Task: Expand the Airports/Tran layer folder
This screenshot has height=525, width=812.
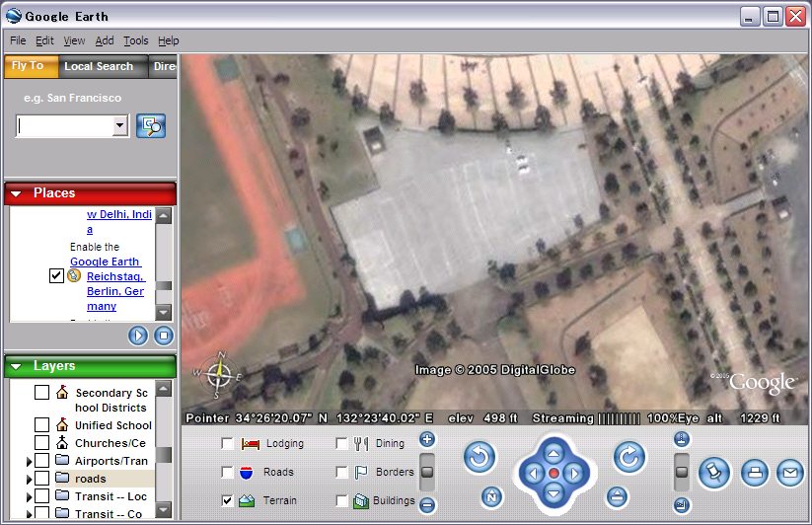Action: 28,461
